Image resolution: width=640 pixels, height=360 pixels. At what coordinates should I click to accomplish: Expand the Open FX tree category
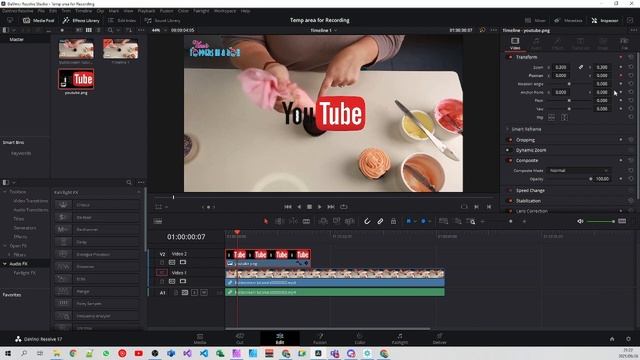(5, 246)
